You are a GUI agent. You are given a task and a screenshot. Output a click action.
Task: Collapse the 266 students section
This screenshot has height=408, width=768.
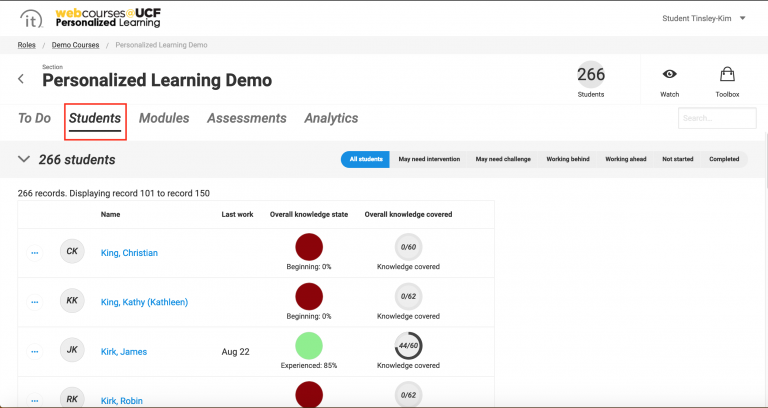pyautogui.click(x=24, y=159)
